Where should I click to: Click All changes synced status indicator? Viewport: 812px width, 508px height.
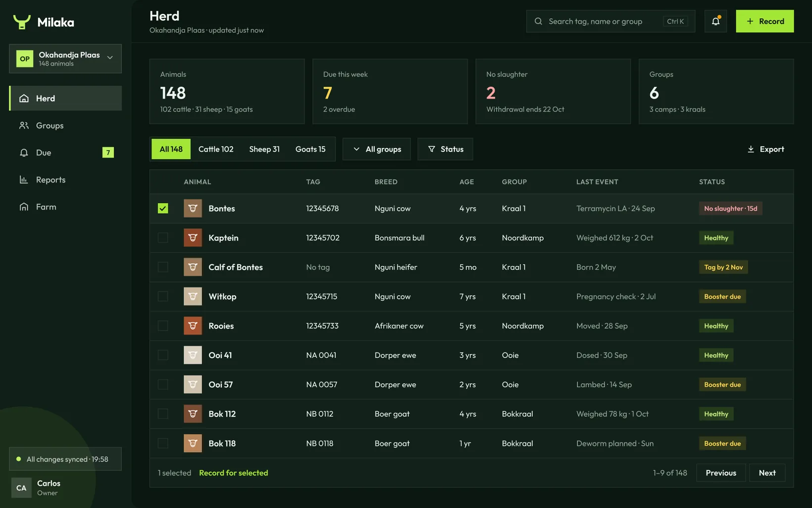pyautogui.click(x=65, y=459)
